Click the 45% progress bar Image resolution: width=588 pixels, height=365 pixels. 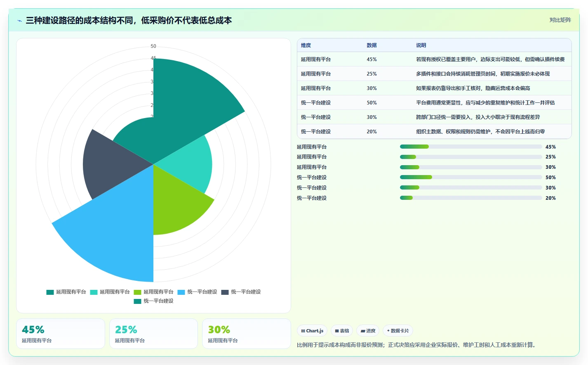click(x=471, y=147)
